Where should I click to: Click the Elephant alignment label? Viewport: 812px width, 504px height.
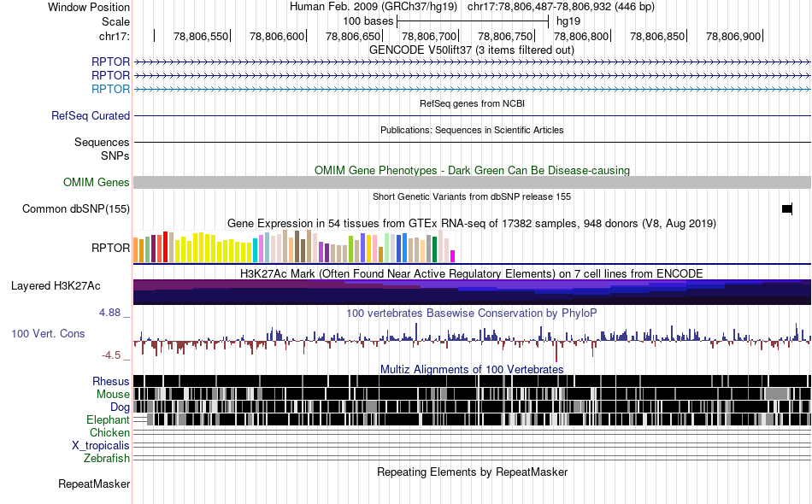click(x=109, y=419)
